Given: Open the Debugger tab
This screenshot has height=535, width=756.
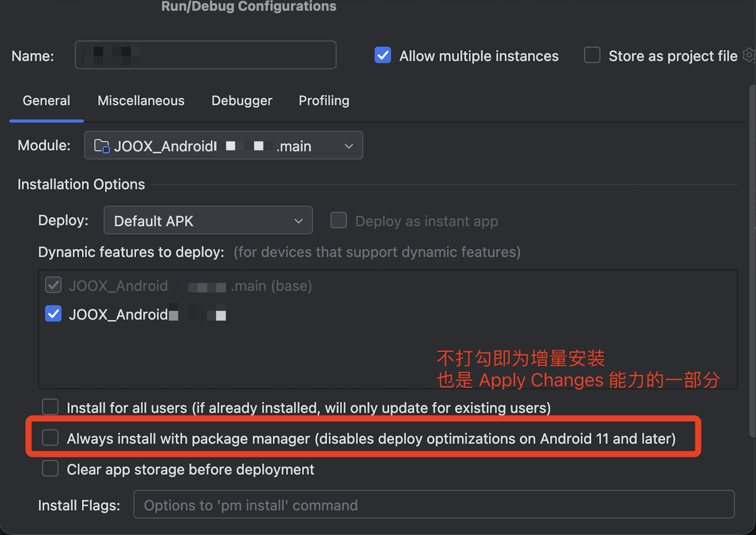Looking at the screenshot, I should [242, 101].
